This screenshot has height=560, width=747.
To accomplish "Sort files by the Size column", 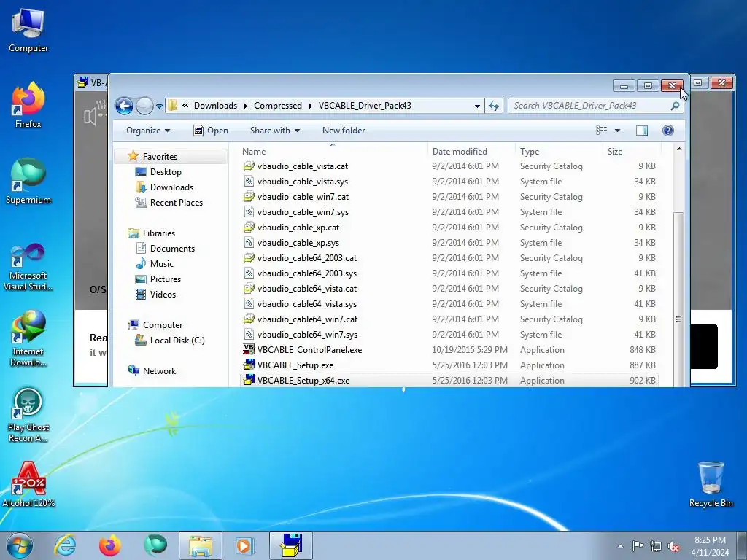I will click(614, 152).
